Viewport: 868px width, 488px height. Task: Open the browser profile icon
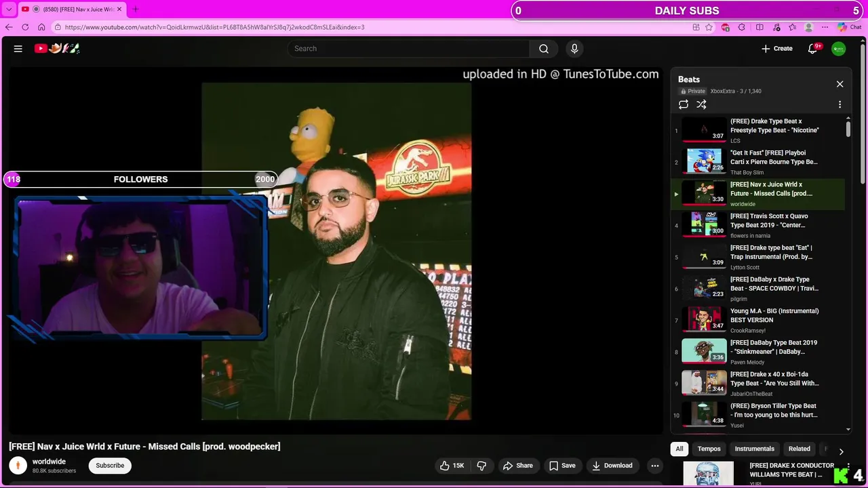(808, 27)
